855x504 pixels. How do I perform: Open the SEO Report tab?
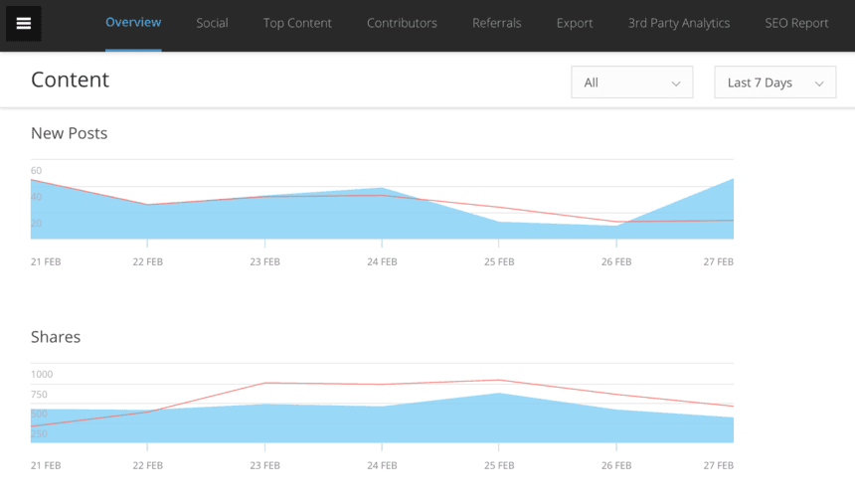[x=796, y=23]
